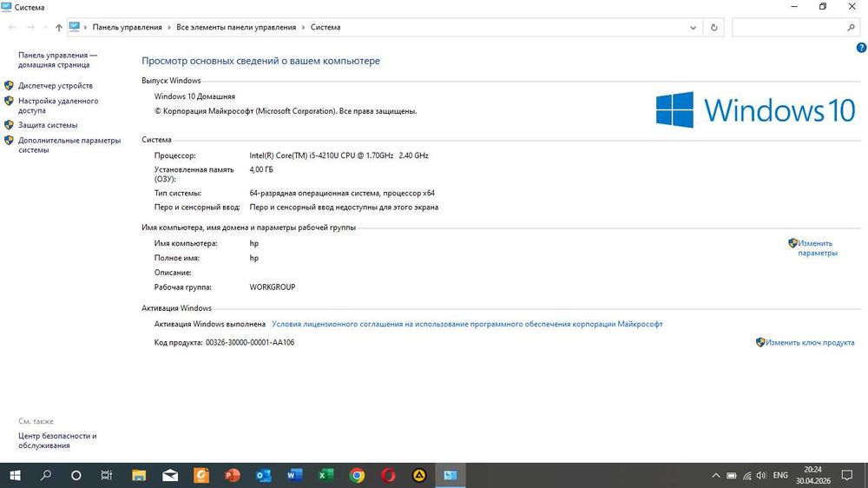Open yellow triangle app on taskbar
Image resolution: width=868 pixels, height=488 pixels.
pos(419,475)
